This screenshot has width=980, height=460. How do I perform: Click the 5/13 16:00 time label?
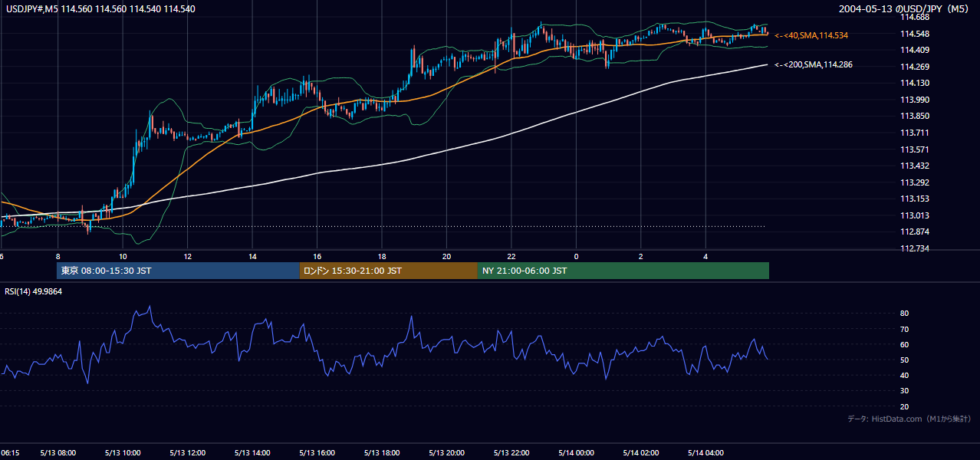pos(317,453)
